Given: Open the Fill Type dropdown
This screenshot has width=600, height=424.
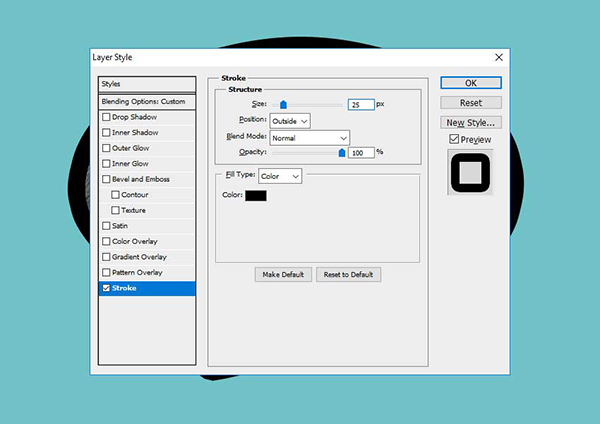Looking at the screenshot, I should 280,176.
